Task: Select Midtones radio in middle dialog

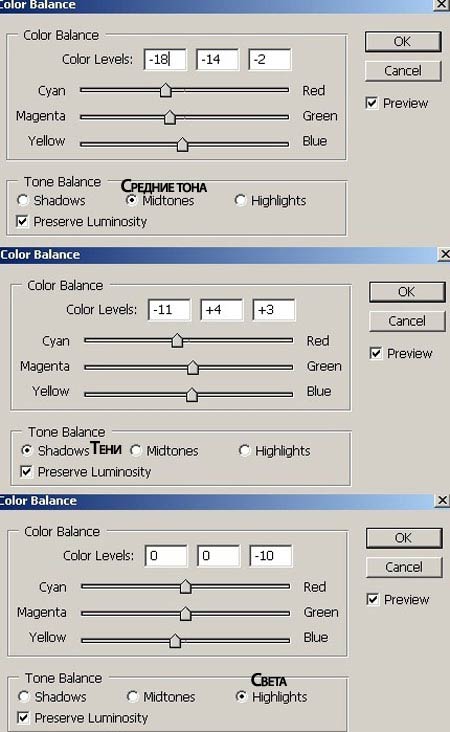Action: [x=136, y=450]
